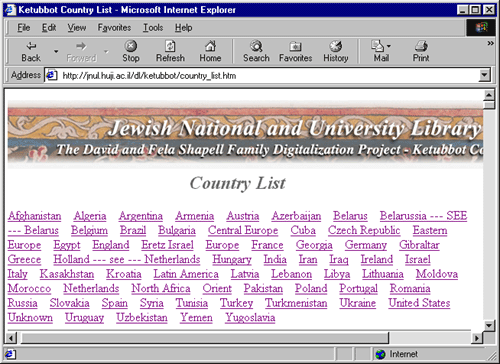Open the Yugoslavia link
The height and width of the screenshot is (364, 500).
click(x=250, y=317)
